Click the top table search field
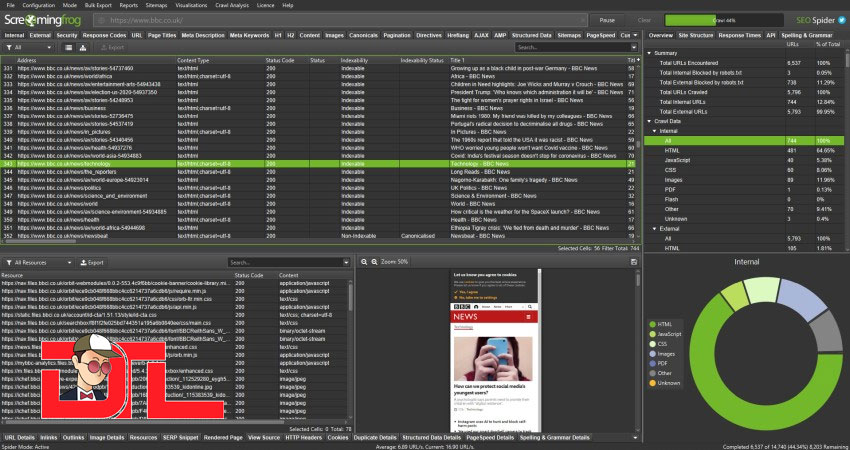This screenshot has width=850, height=450. pos(572,48)
